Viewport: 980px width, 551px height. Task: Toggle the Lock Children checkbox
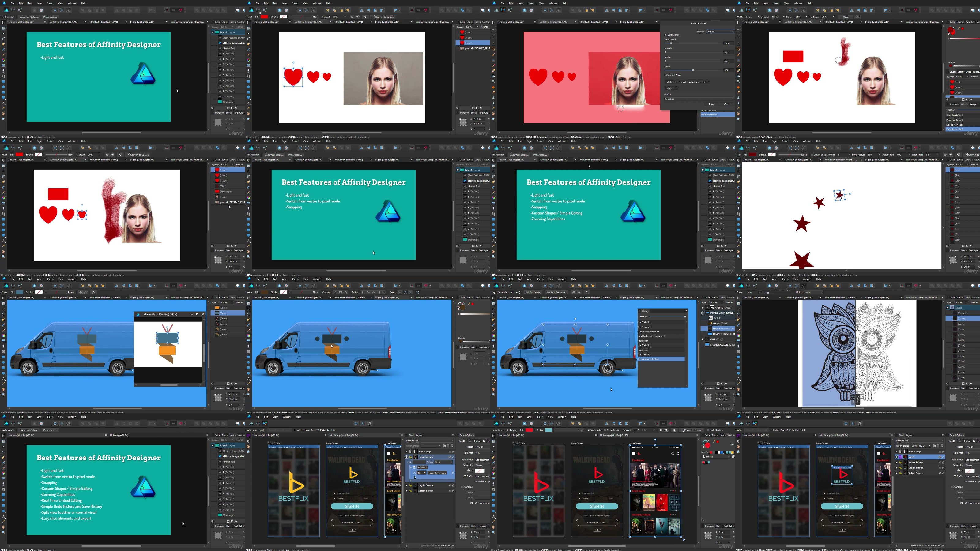(708, 430)
